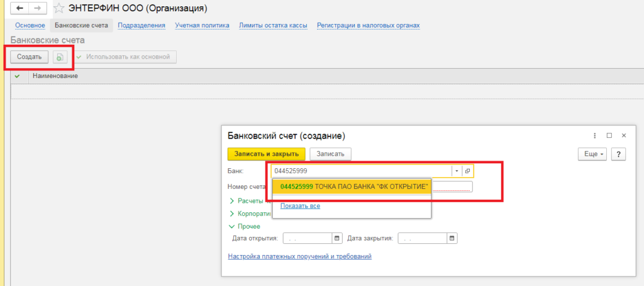This screenshot has width=644, height=286.
Task: Expand the Расчеты section
Action: coord(250,201)
